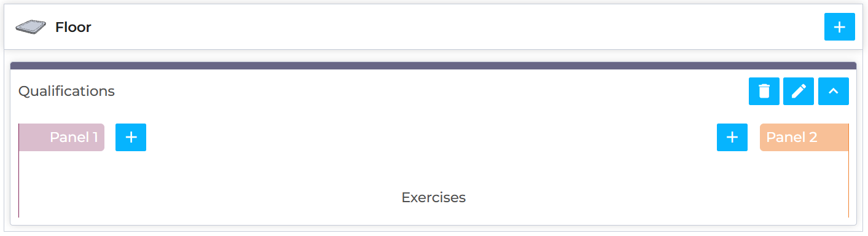
Task: Add an exercise with the plus beside Panel 1
Action: 131,137
